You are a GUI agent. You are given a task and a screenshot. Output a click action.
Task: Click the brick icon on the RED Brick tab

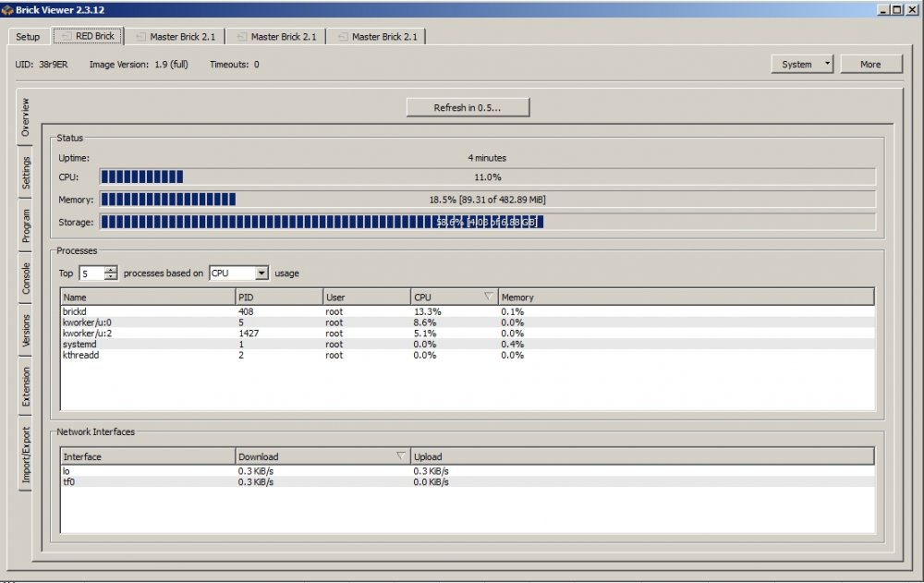tap(63, 36)
